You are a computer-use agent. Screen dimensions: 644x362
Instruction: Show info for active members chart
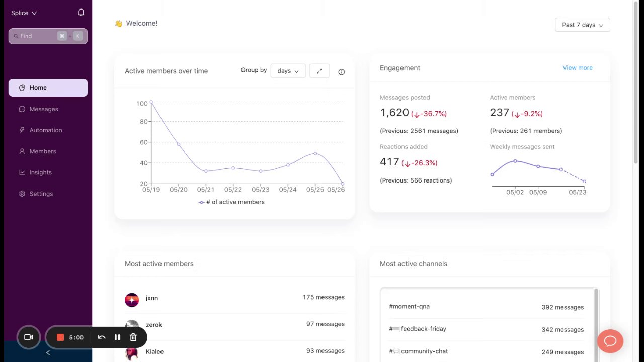[x=342, y=72]
